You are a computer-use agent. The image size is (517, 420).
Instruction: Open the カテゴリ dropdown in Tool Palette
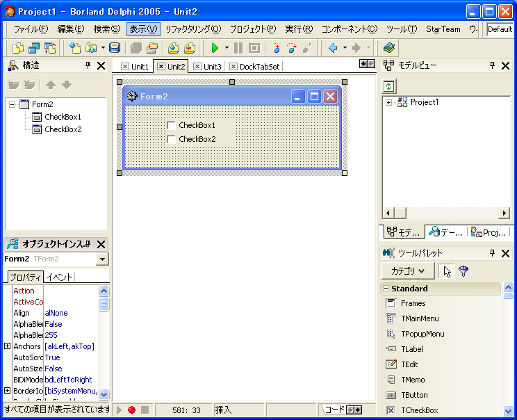point(408,271)
